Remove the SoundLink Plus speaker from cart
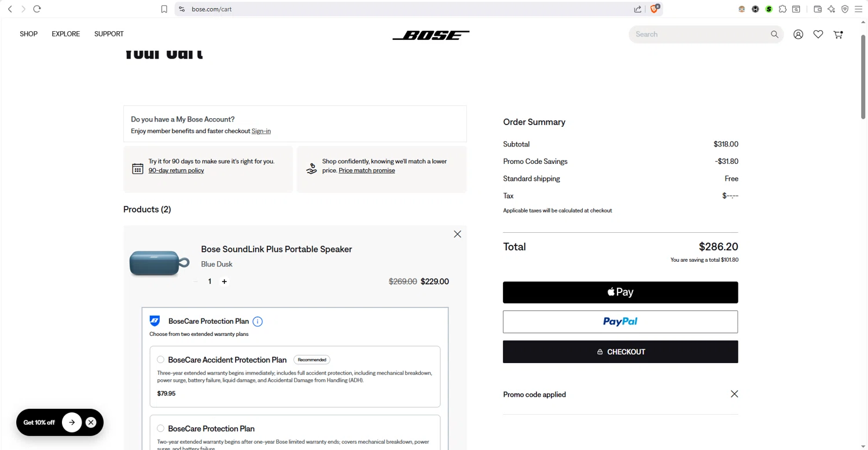Viewport: 868px width, 450px height. click(x=458, y=234)
